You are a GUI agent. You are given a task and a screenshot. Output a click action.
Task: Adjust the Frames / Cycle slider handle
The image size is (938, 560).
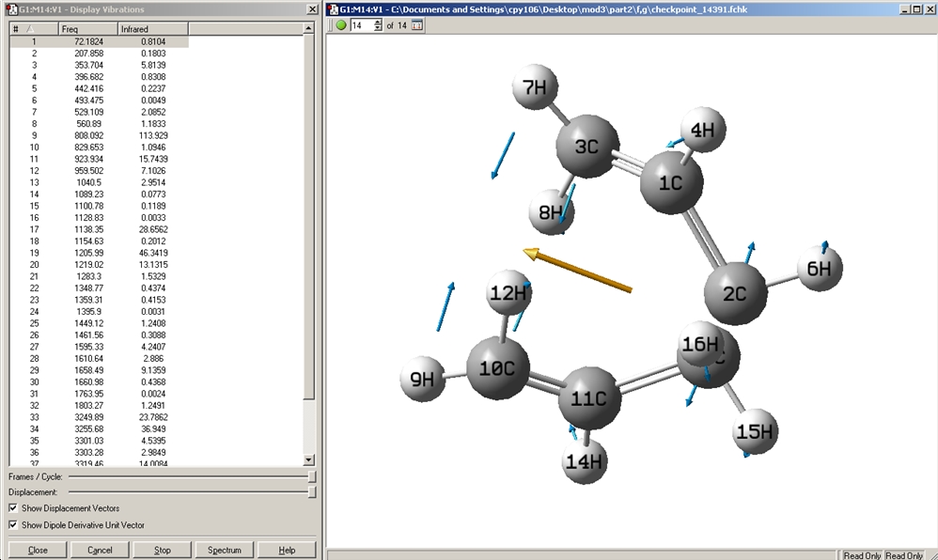click(x=312, y=476)
